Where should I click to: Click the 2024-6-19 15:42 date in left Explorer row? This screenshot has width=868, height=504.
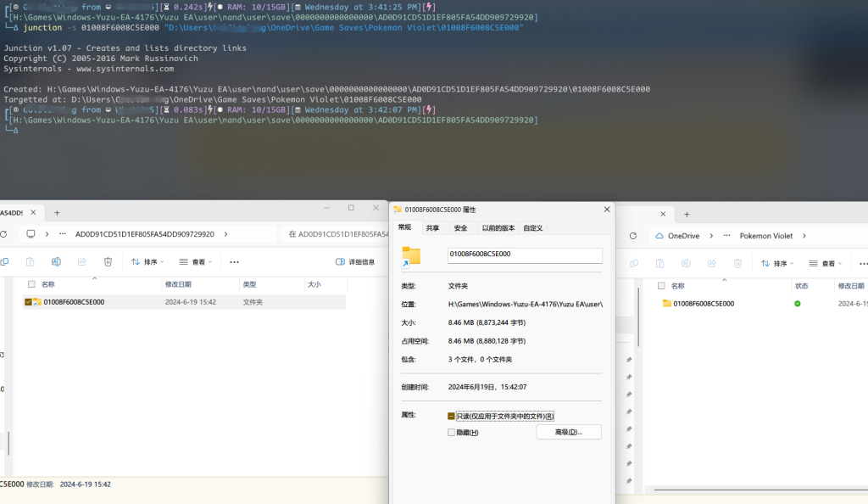pyautogui.click(x=191, y=302)
